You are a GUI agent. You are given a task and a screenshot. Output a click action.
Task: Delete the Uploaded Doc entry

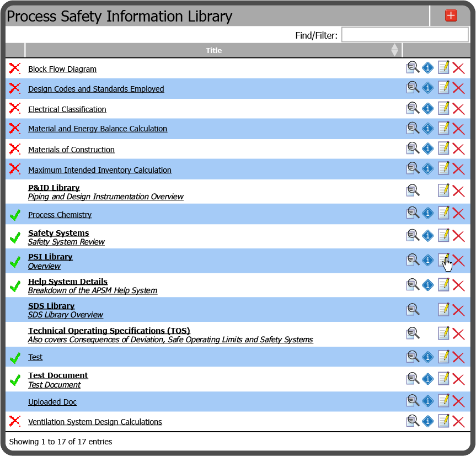pyautogui.click(x=458, y=401)
